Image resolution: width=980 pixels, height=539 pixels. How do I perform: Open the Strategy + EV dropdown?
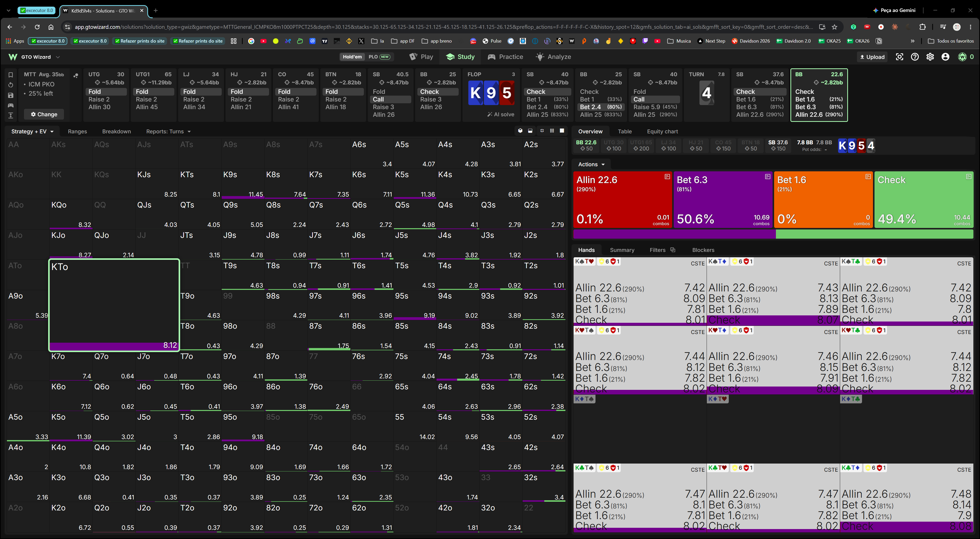tap(33, 131)
